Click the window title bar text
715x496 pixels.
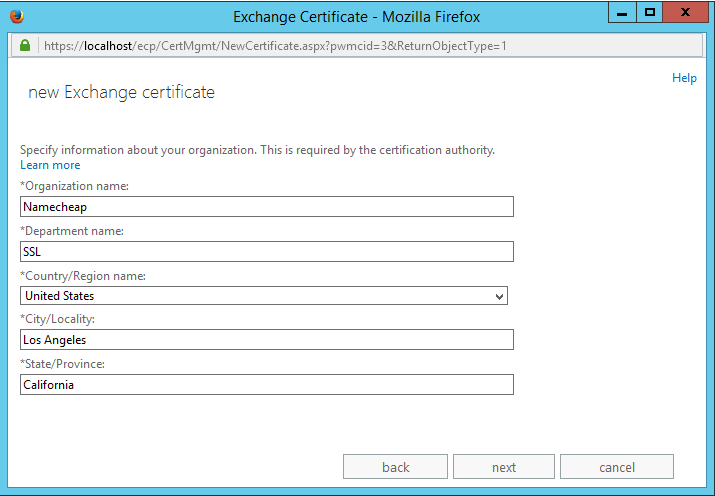pos(357,16)
